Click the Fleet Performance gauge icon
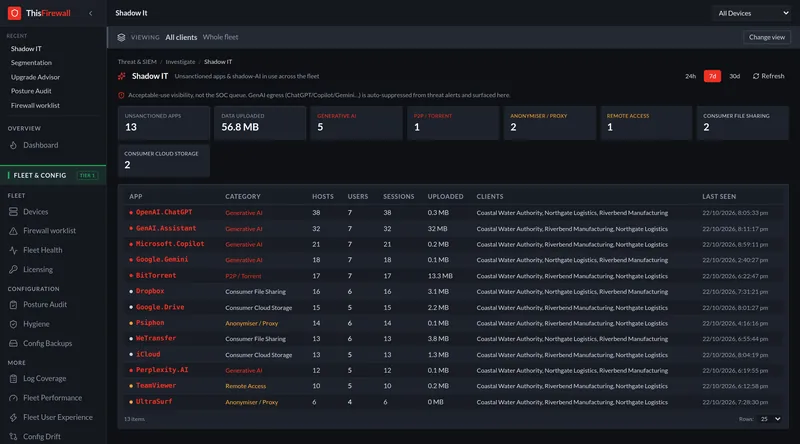The image size is (800, 444). point(13,398)
